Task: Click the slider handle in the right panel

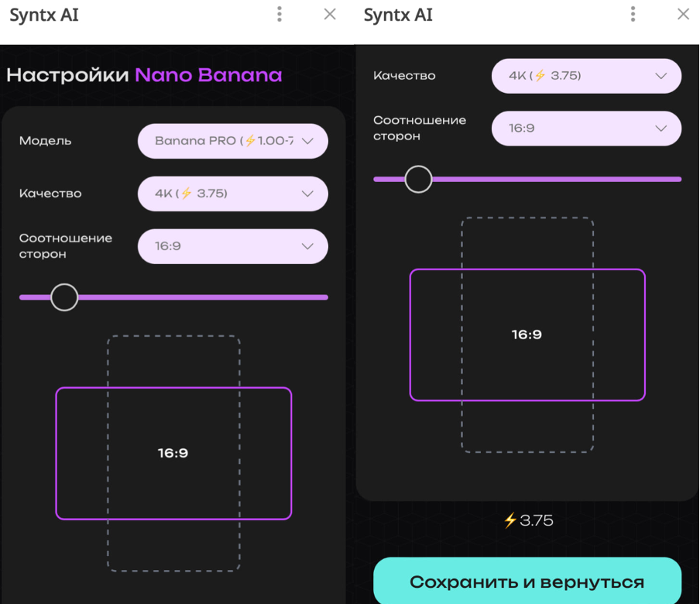Action: (418, 179)
